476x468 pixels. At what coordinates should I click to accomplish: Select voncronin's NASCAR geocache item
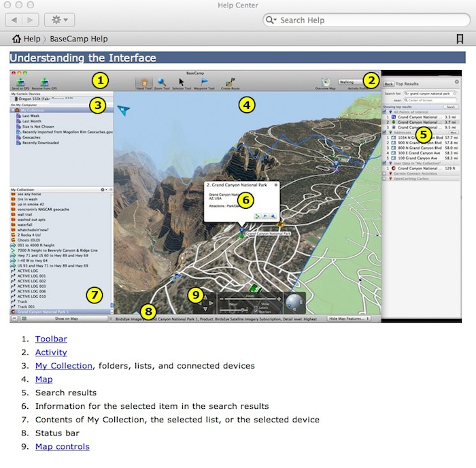click(40, 210)
